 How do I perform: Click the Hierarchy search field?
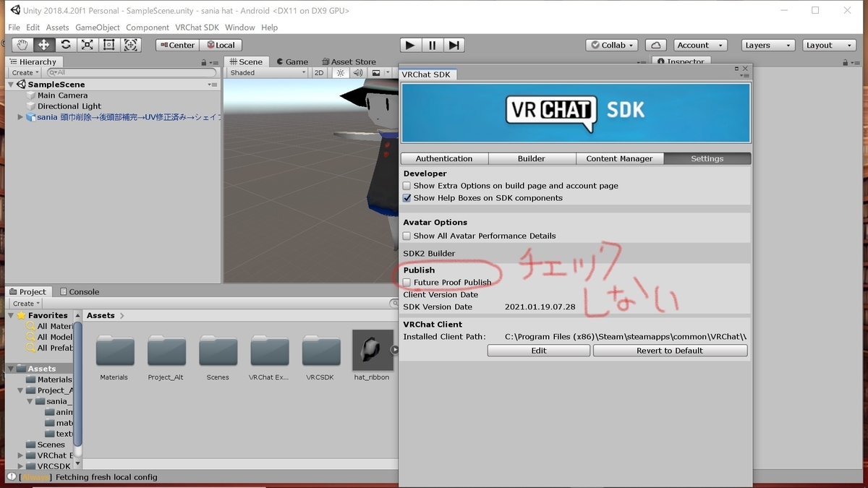click(x=132, y=72)
